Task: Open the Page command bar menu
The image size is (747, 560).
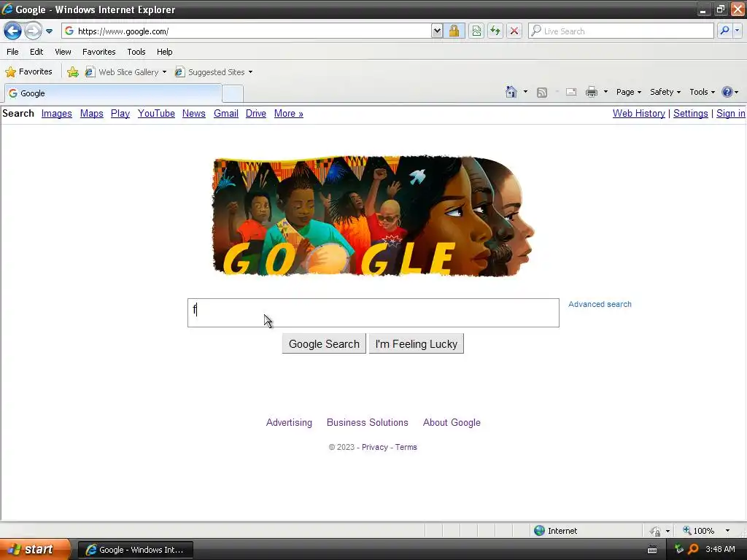Action: pos(628,92)
